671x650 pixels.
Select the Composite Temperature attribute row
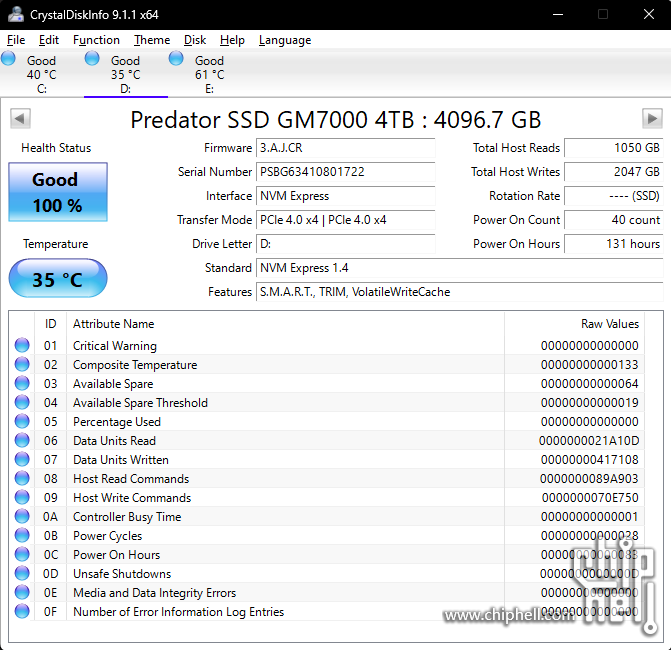pos(327,365)
